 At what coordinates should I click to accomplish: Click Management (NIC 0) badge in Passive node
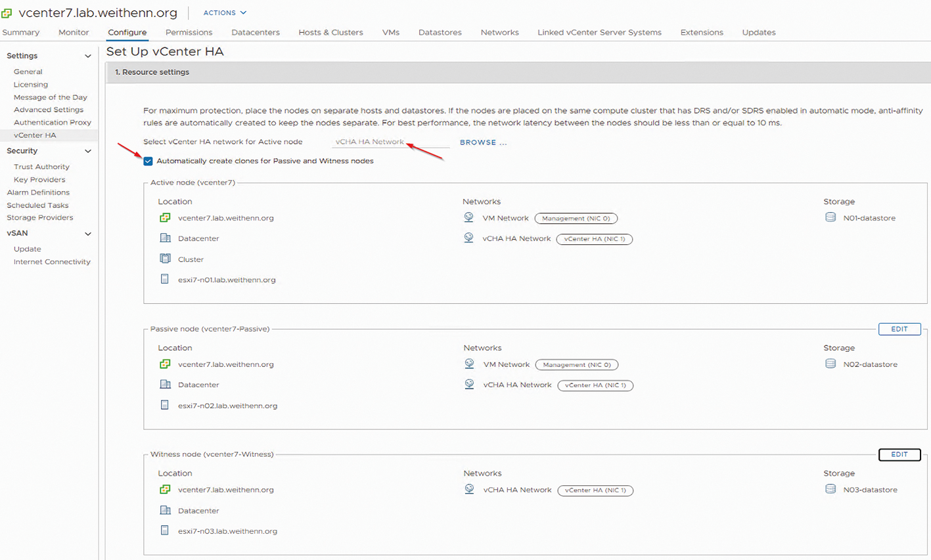pos(577,365)
